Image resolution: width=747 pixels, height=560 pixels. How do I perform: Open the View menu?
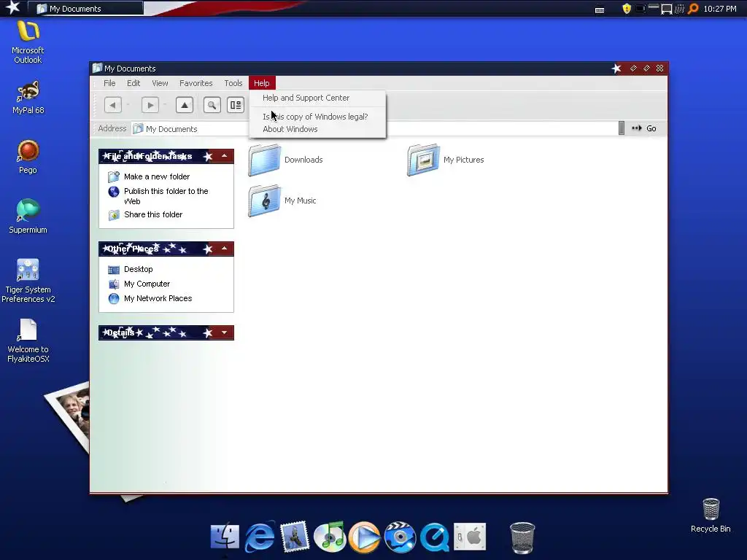[x=160, y=83]
